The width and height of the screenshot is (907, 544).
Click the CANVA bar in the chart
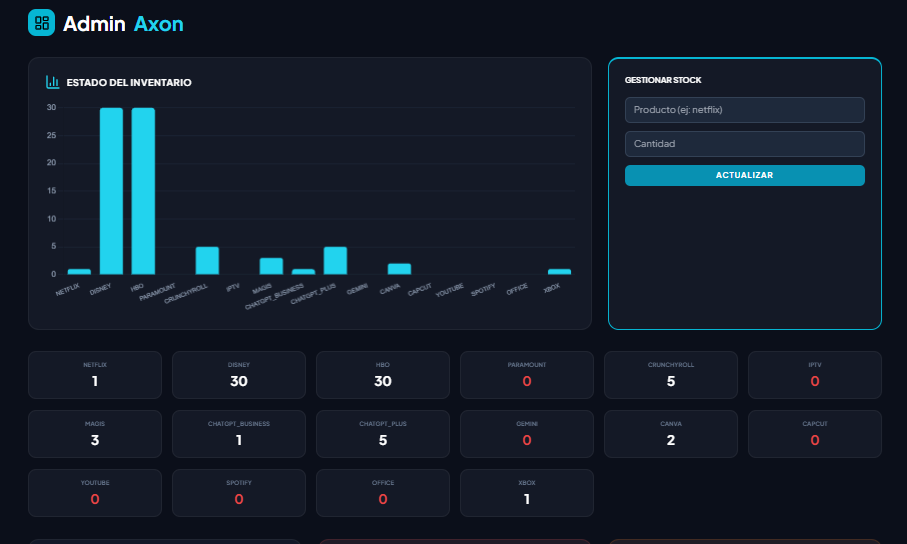coord(399,269)
